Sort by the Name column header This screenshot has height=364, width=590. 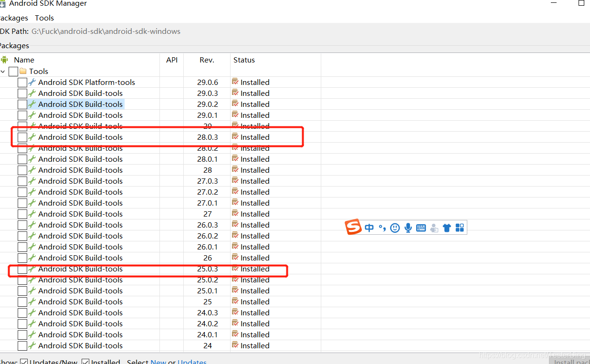pos(24,60)
